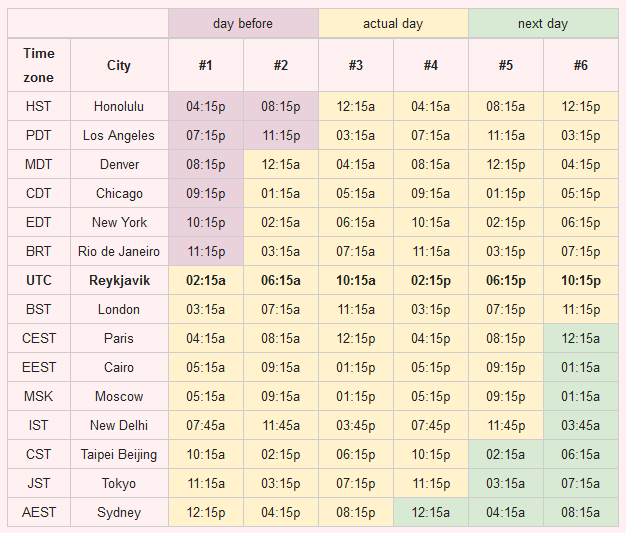Select the AEST time zone cell
This screenshot has height=533, width=626.
(x=39, y=512)
